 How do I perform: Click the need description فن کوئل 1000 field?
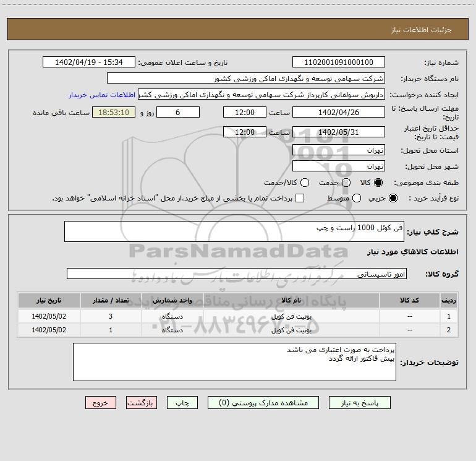point(234,231)
